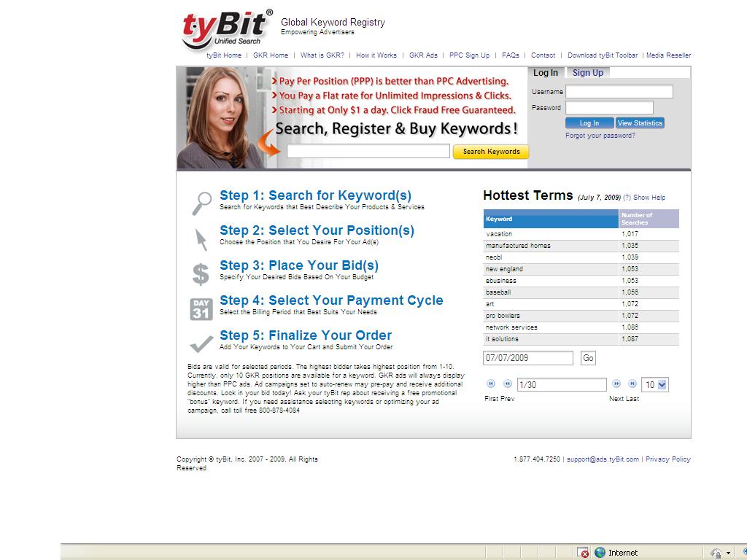
Task: Click the keyword search text box
Action: click(368, 151)
